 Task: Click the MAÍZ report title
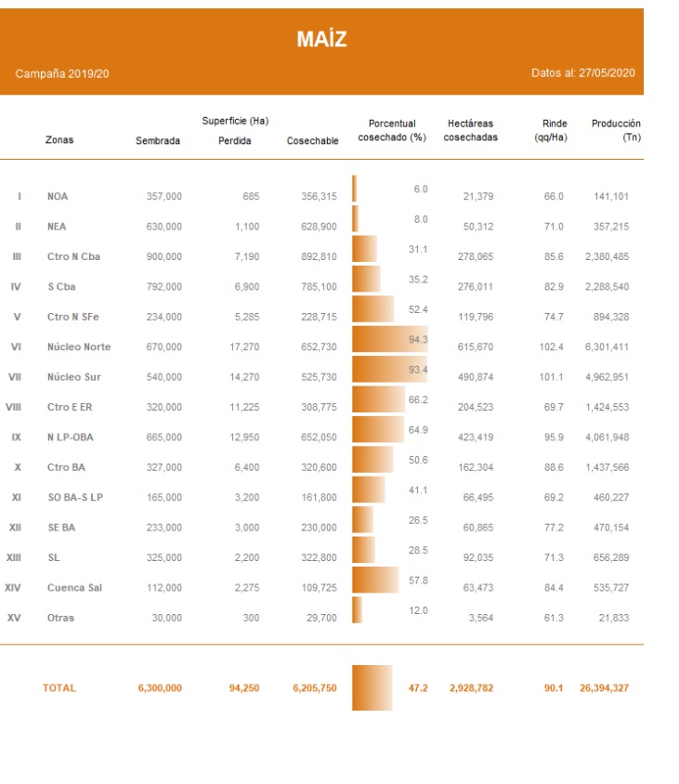321,39
